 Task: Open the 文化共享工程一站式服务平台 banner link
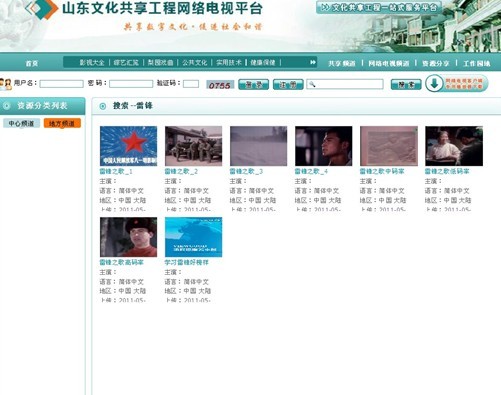pos(379,7)
